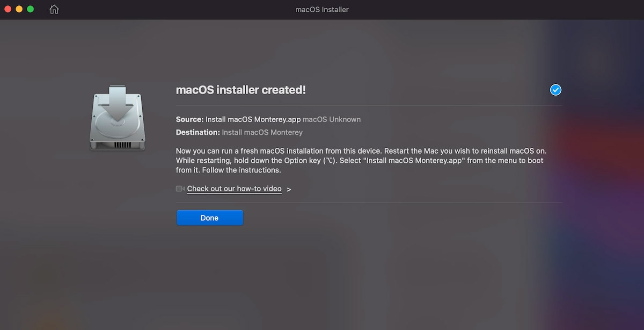Click the blue checkmark success badge

pyautogui.click(x=556, y=90)
